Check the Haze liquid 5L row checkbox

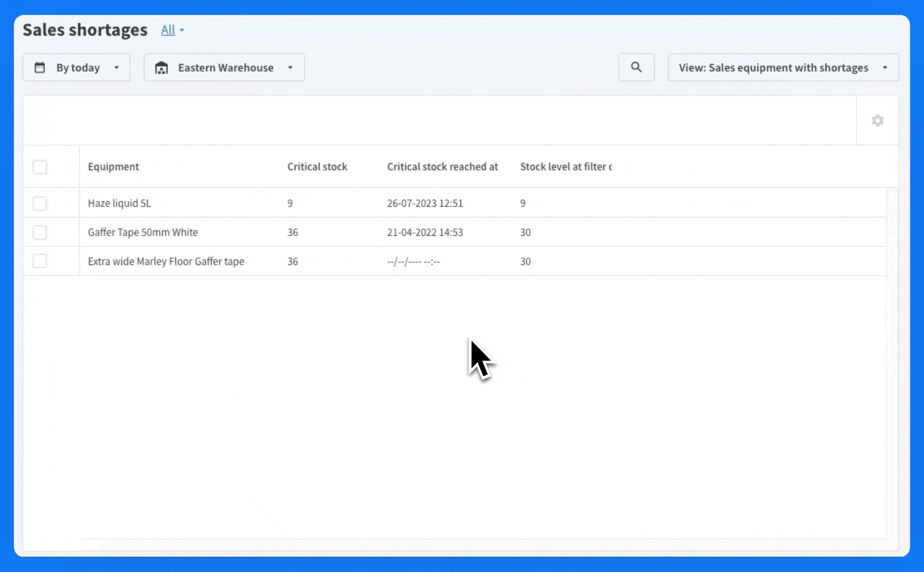pyautogui.click(x=40, y=203)
